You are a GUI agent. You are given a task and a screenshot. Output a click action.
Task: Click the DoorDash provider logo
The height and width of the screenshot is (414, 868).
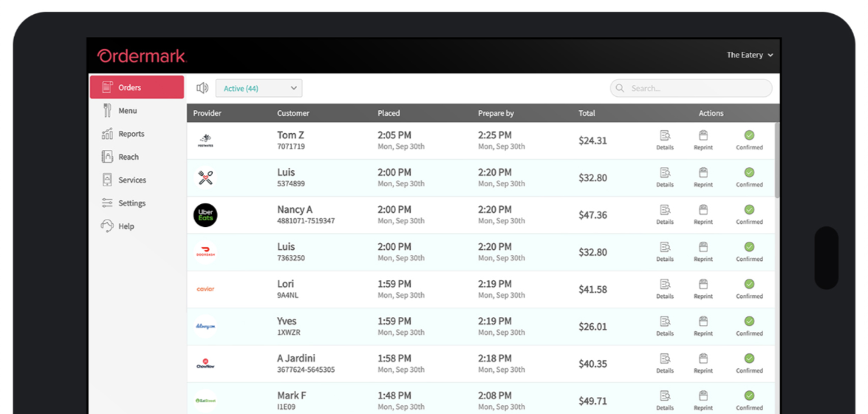[205, 252]
